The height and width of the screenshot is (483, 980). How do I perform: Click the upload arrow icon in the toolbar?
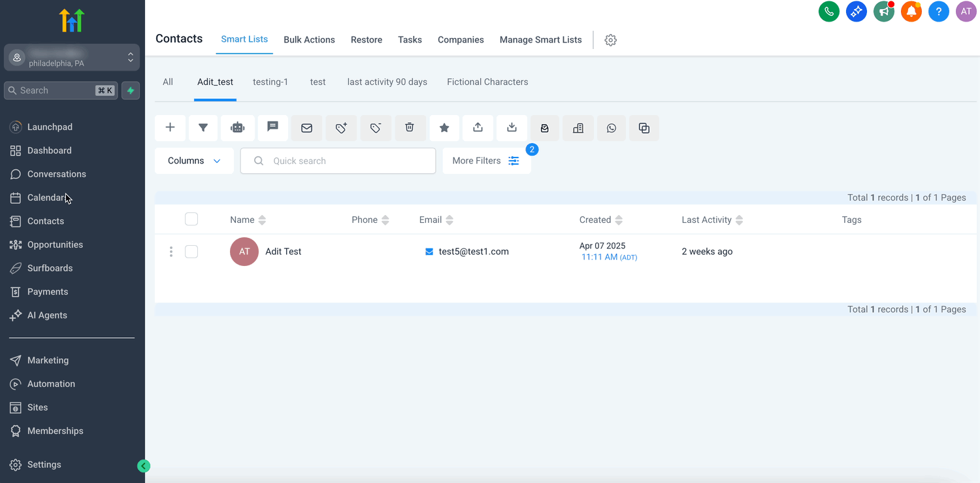[478, 128]
